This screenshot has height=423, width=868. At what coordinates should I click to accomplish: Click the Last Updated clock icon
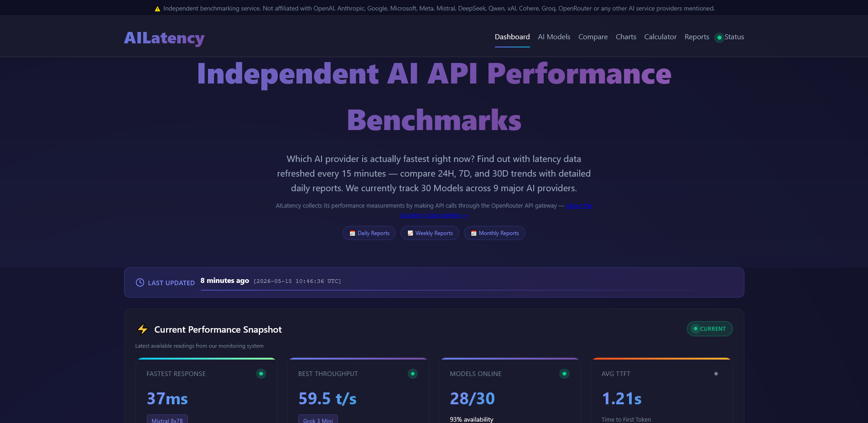(140, 282)
